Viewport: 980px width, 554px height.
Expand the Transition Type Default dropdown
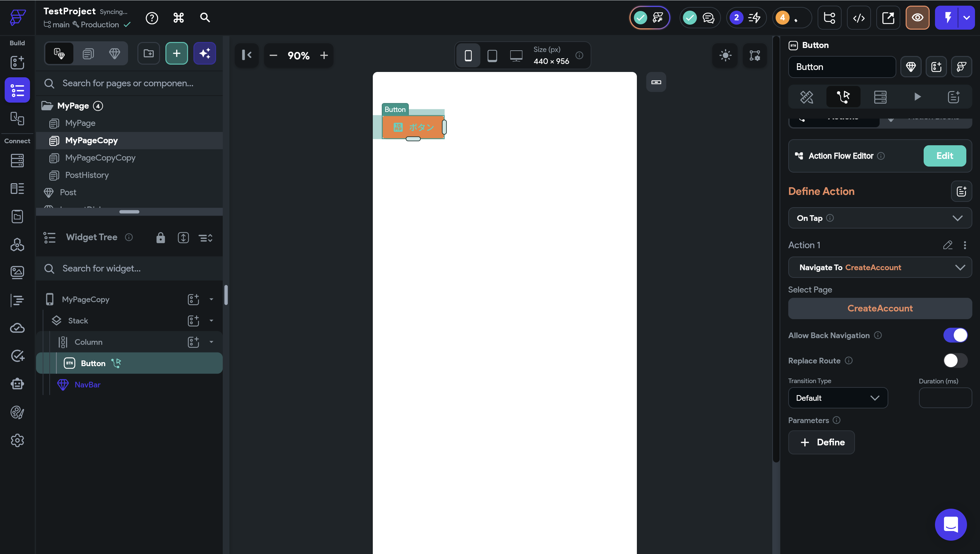838,398
